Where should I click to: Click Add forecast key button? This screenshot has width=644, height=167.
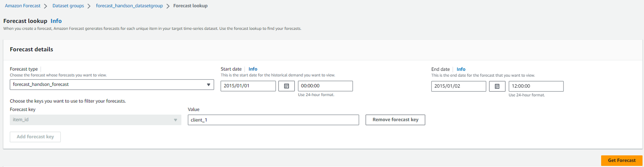[x=35, y=137]
